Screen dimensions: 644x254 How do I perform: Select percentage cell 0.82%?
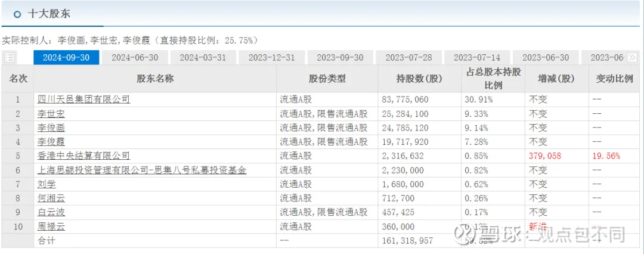pos(476,170)
